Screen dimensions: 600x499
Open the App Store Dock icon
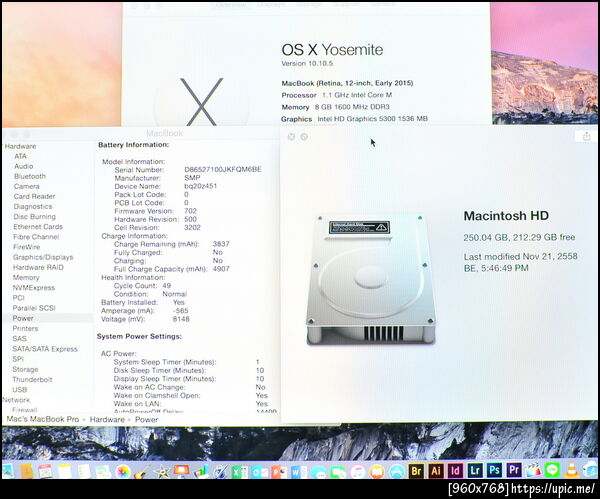(397, 471)
